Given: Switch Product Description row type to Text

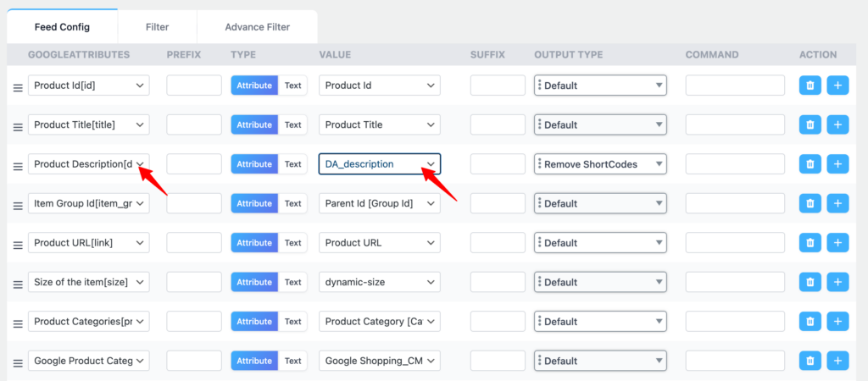Looking at the screenshot, I should (x=292, y=164).
